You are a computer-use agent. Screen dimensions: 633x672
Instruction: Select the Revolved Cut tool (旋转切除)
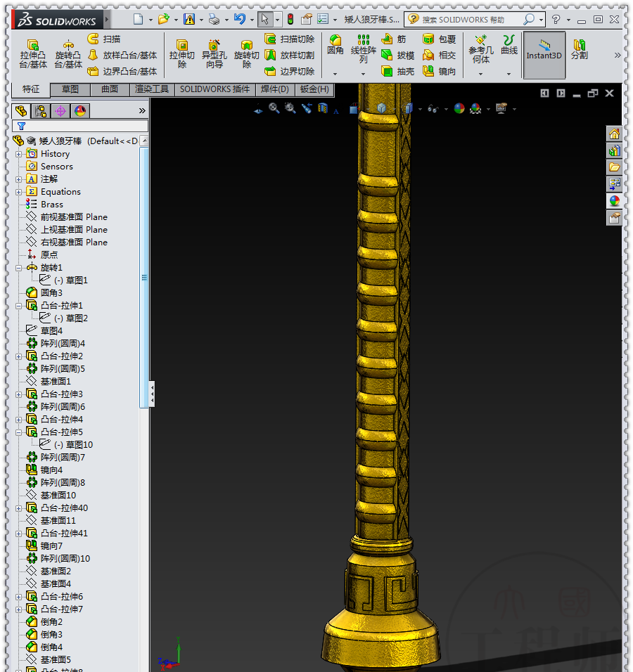pos(247,53)
